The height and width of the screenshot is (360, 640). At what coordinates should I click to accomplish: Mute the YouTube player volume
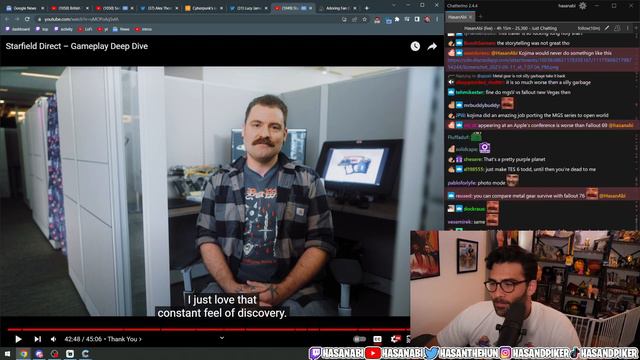point(53,339)
